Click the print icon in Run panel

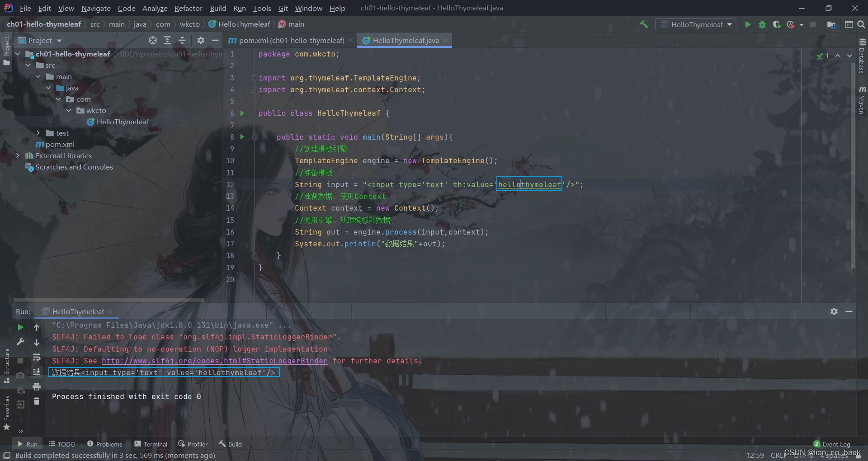point(37,386)
